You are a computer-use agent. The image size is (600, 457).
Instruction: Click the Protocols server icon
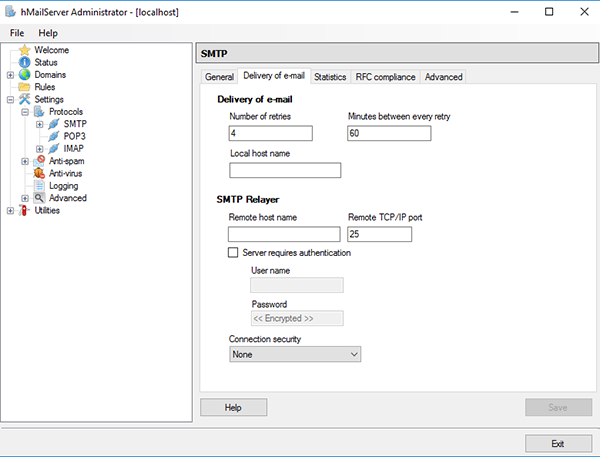(x=39, y=111)
